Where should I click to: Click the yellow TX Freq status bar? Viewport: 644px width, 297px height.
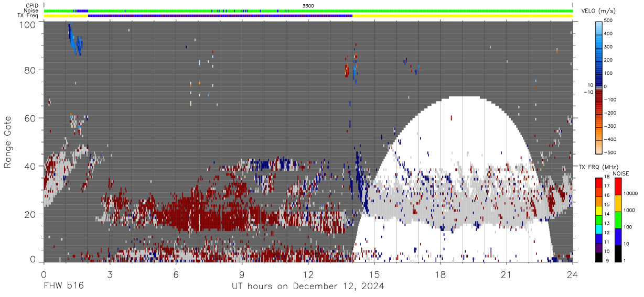point(308,16)
